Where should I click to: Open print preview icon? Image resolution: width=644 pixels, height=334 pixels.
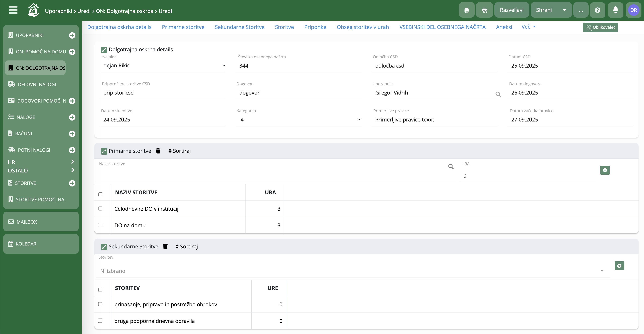tap(484, 10)
